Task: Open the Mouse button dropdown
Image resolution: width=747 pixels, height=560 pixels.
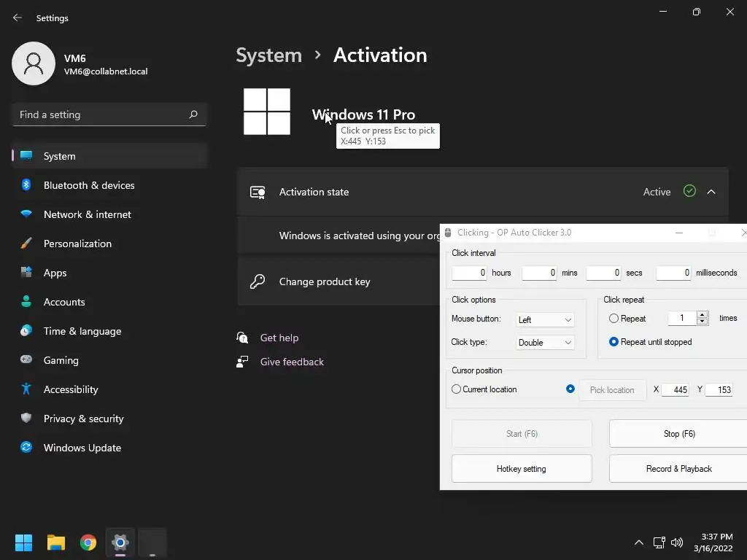Action: click(x=545, y=319)
